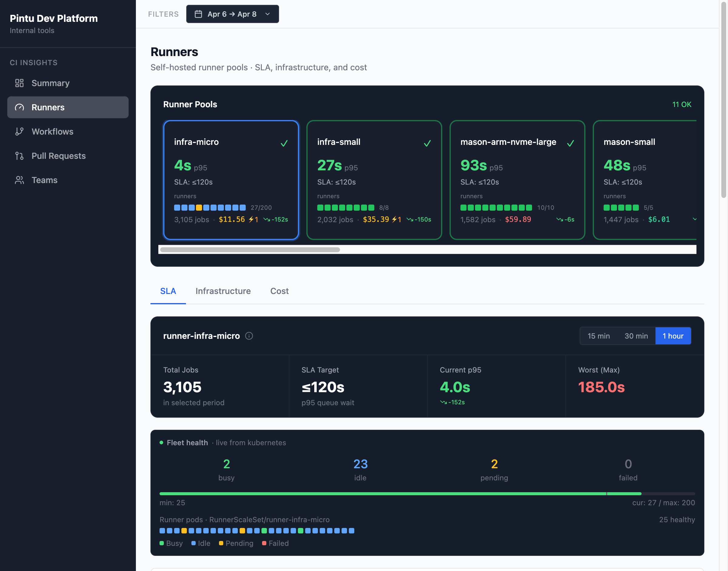Click the calendar icon in date filter

[198, 14]
